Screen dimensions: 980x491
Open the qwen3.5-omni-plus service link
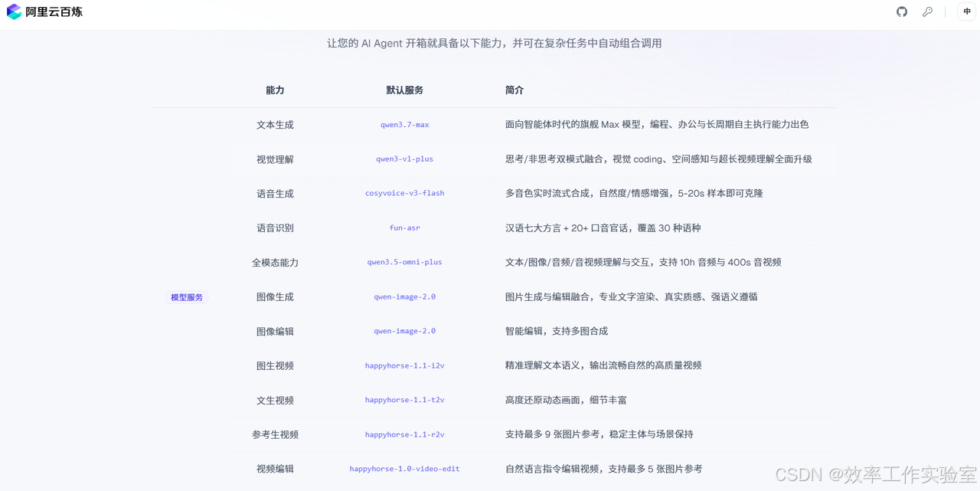(404, 262)
